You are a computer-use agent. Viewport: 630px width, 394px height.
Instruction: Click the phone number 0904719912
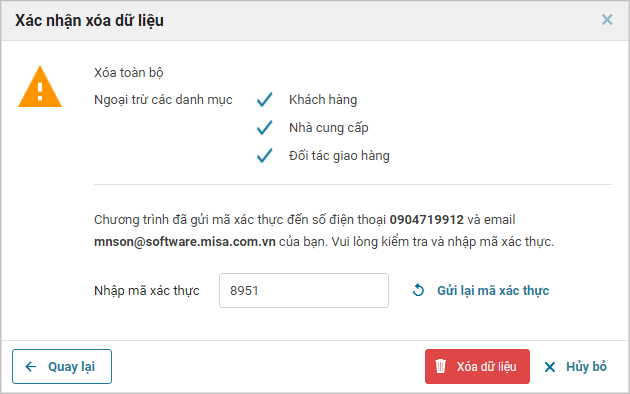point(427,220)
